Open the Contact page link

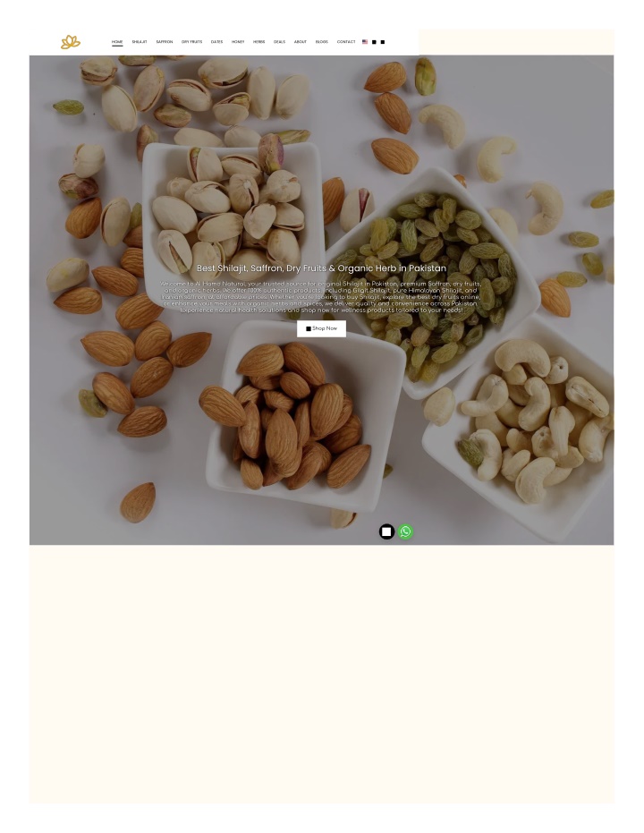[x=345, y=42]
